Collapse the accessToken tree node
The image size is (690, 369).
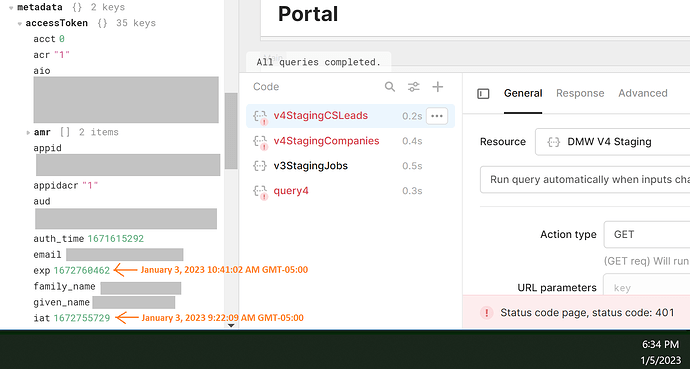pyautogui.click(x=20, y=24)
